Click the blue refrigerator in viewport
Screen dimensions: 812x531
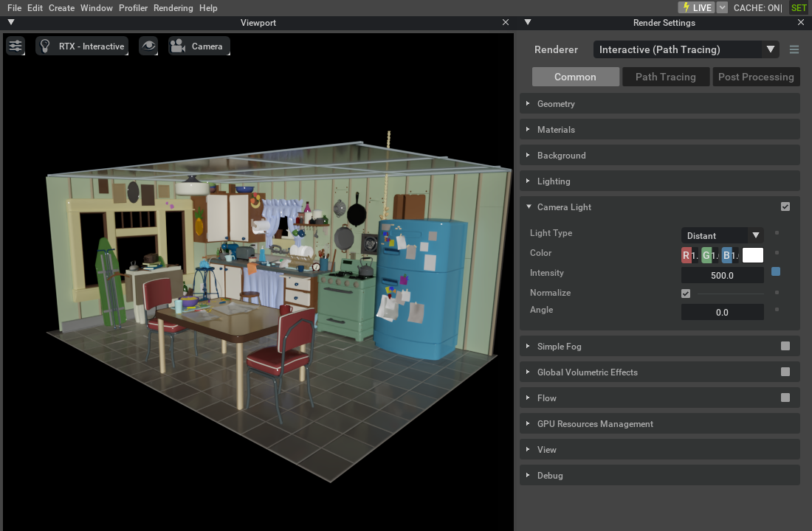click(x=419, y=288)
